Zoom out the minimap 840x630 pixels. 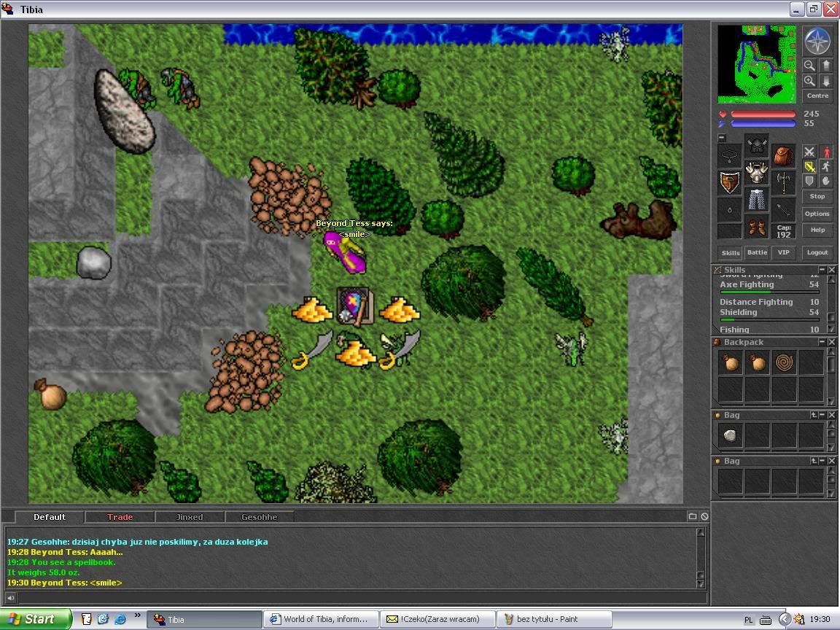pyautogui.click(x=809, y=66)
